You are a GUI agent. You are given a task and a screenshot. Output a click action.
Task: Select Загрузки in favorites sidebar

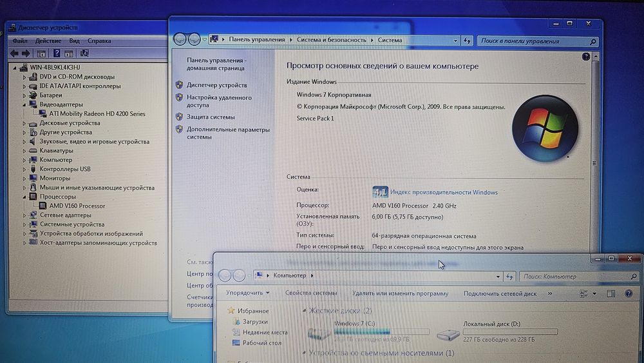coord(254,322)
